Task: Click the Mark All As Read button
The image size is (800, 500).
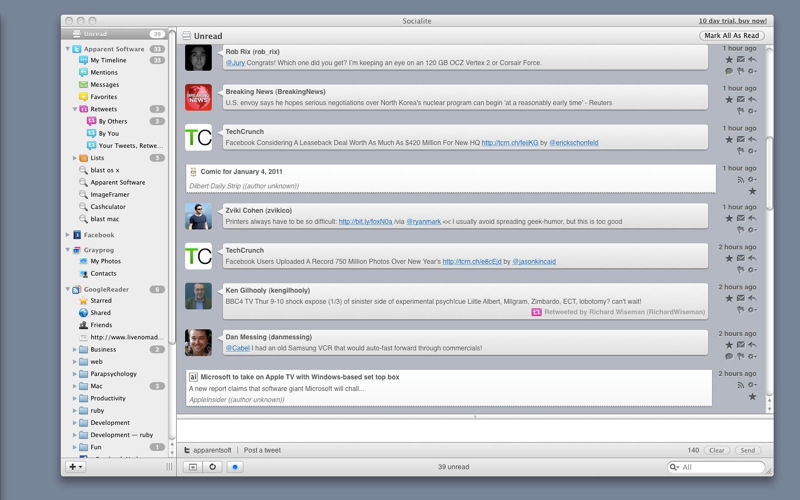Action: pos(731,36)
